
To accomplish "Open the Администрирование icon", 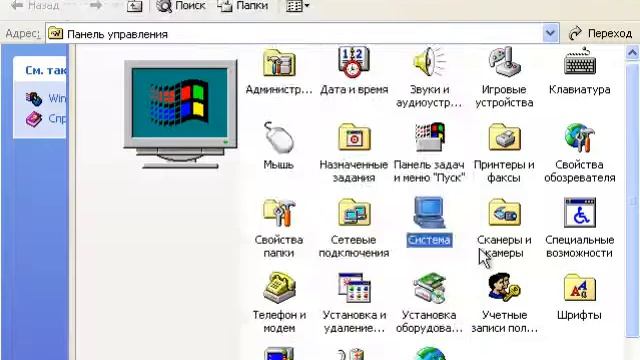I will click(279, 62).
